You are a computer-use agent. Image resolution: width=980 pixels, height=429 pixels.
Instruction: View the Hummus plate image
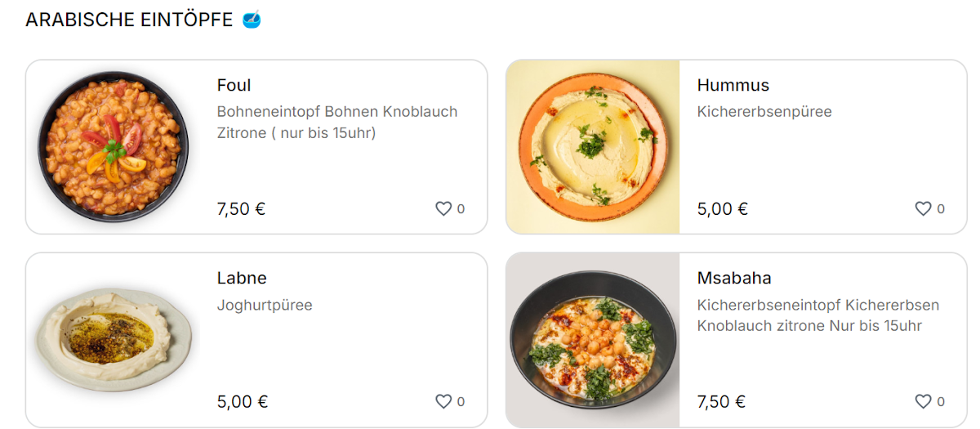tap(593, 145)
